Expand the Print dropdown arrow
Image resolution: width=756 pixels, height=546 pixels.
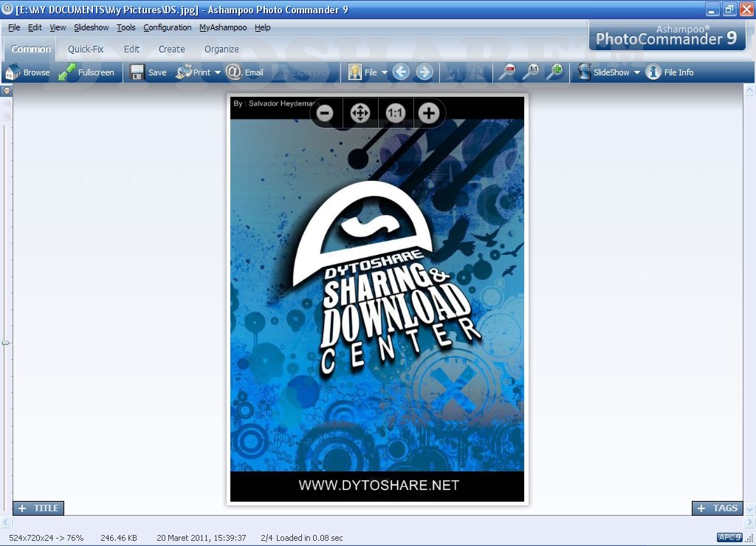click(x=218, y=73)
